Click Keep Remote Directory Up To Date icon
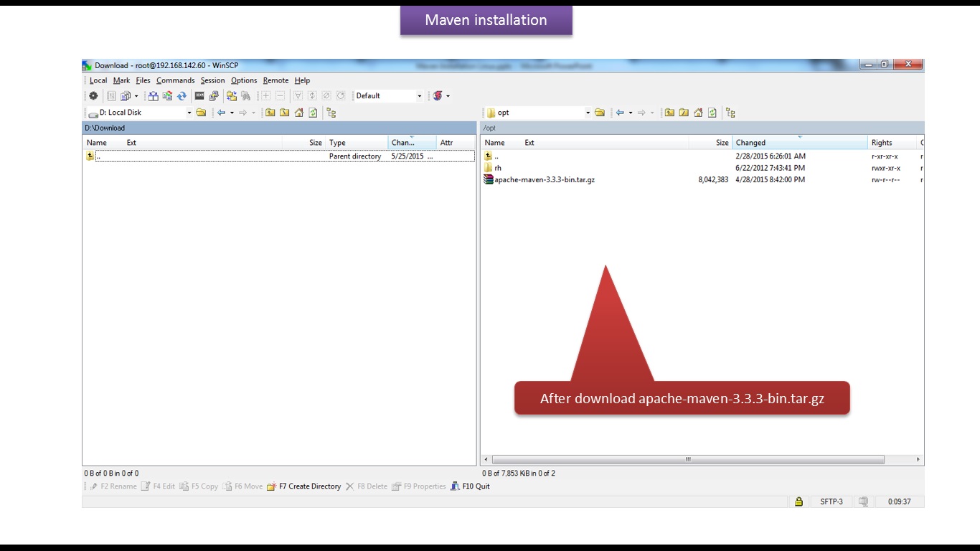Image resolution: width=980 pixels, height=551 pixels. [167, 95]
